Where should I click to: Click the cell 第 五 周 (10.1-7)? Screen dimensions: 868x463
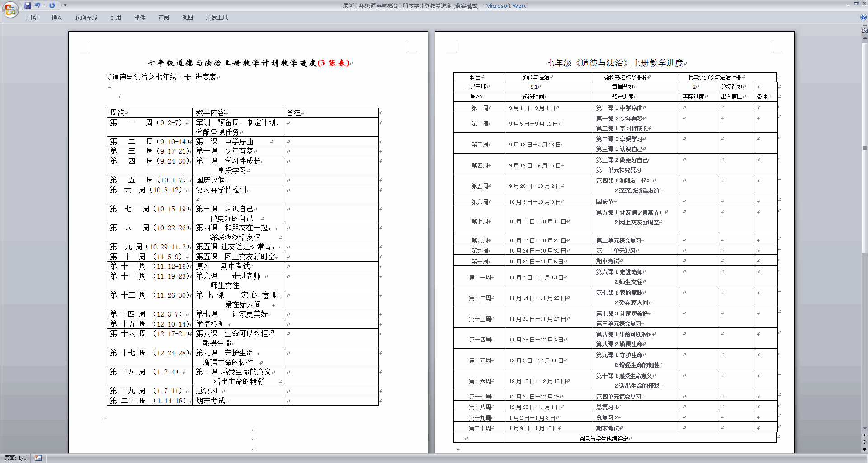pyautogui.click(x=150, y=180)
